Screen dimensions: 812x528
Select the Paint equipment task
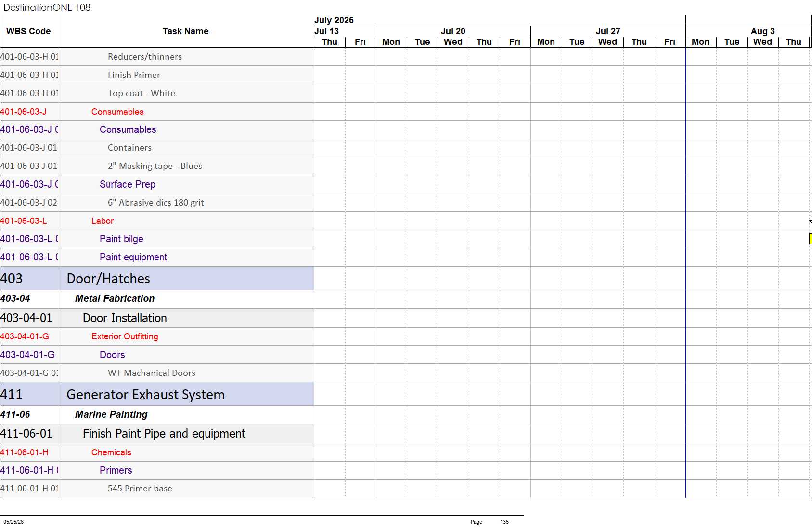pos(133,257)
